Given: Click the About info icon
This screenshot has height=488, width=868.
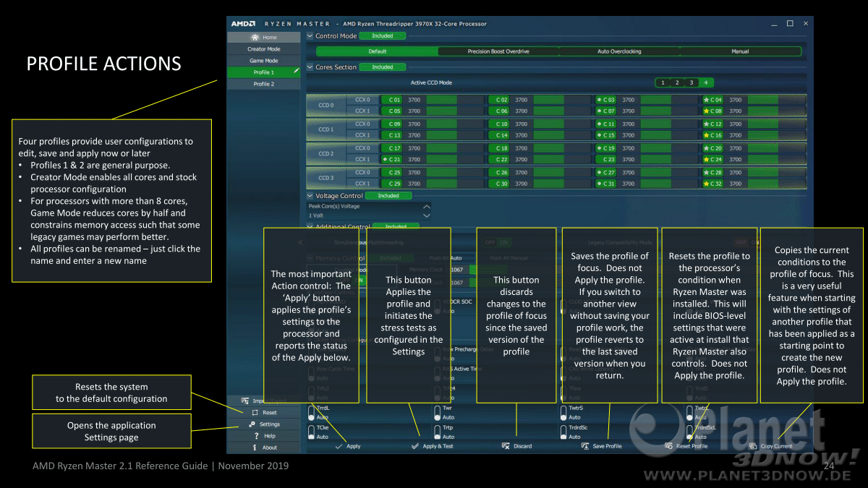Looking at the screenshot, I should (x=255, y=448).
